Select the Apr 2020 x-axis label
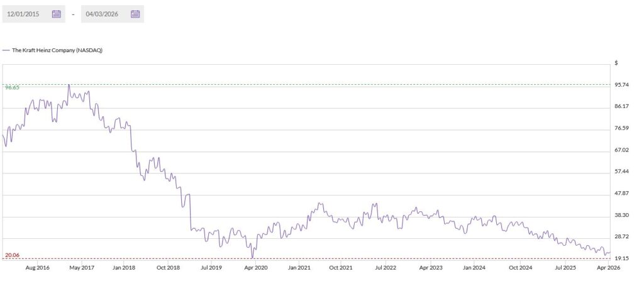The width and height of the screenshot is (644, 303). [x=255, y=267]
